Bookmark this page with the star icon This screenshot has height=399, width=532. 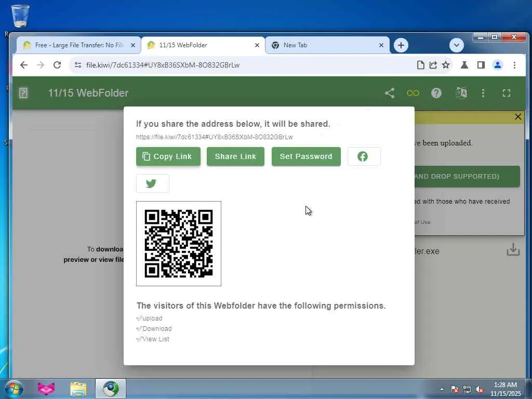pos(446,65)
